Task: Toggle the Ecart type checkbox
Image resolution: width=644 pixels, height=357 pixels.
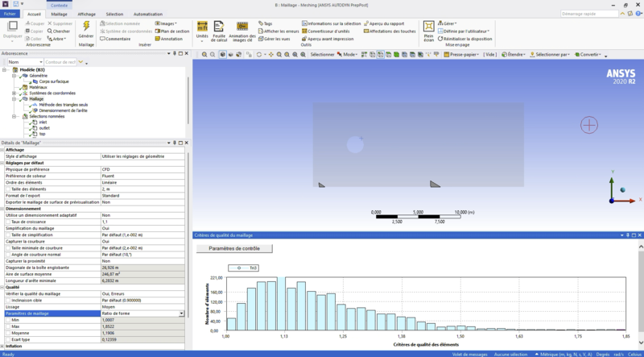Action: point(8,340)
